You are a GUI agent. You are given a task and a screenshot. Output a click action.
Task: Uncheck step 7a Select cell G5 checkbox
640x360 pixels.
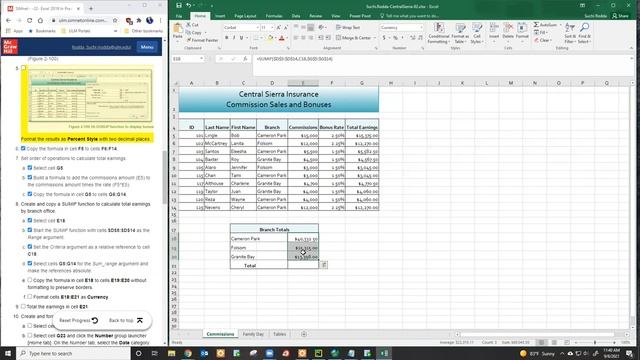point(29,168)
